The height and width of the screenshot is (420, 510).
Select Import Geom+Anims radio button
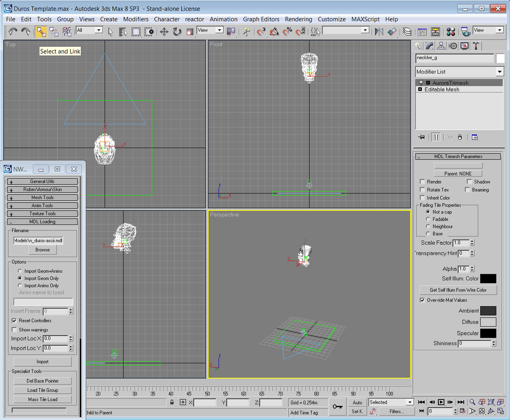(x=20, y=271)
